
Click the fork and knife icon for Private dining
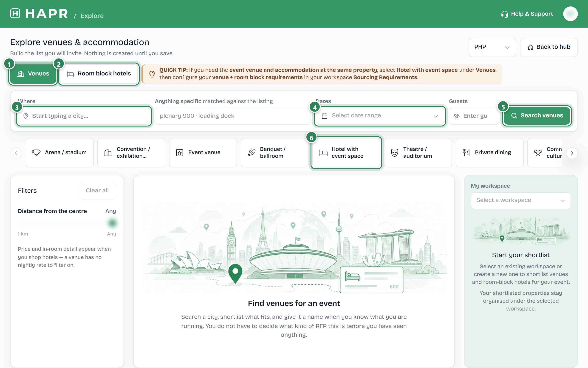pos(466,152)
